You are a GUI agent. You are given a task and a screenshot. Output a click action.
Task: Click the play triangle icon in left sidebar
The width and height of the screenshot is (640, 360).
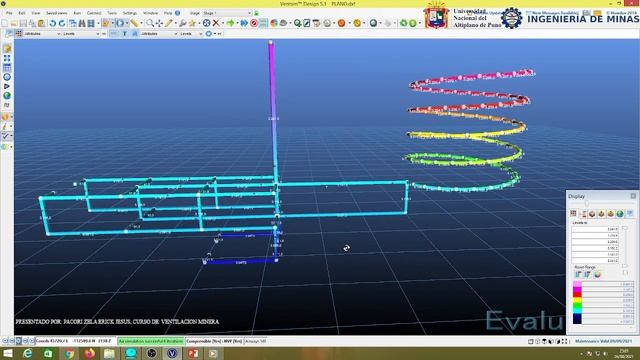click(x=7, y=86)
